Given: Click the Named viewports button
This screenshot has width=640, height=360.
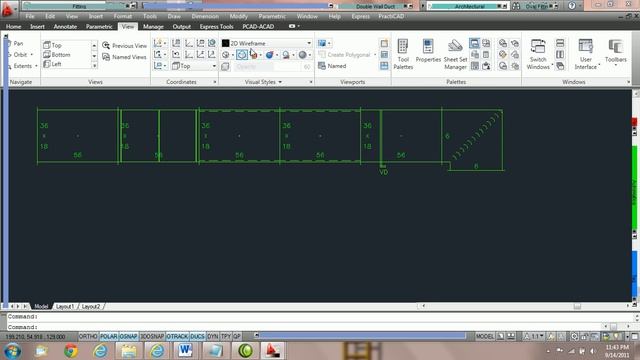Looking at the screenshot, I should pos(332,66).
